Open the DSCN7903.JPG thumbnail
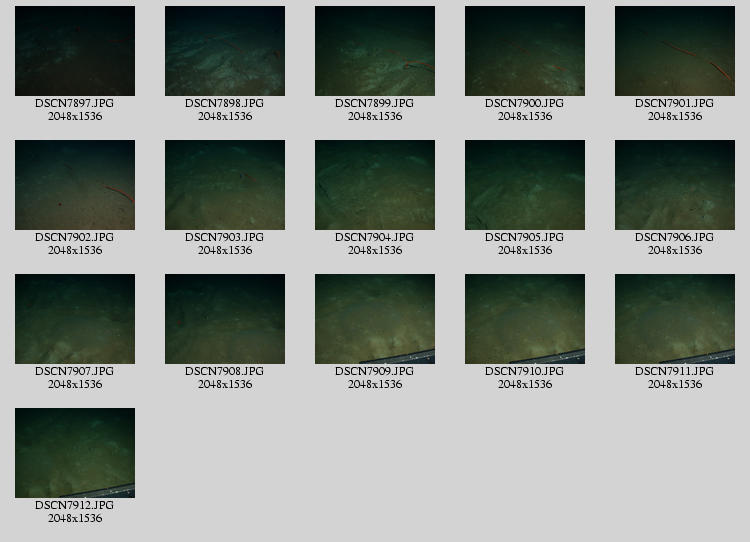The width and height of the screenshot is (750, 542). point(225,185)
